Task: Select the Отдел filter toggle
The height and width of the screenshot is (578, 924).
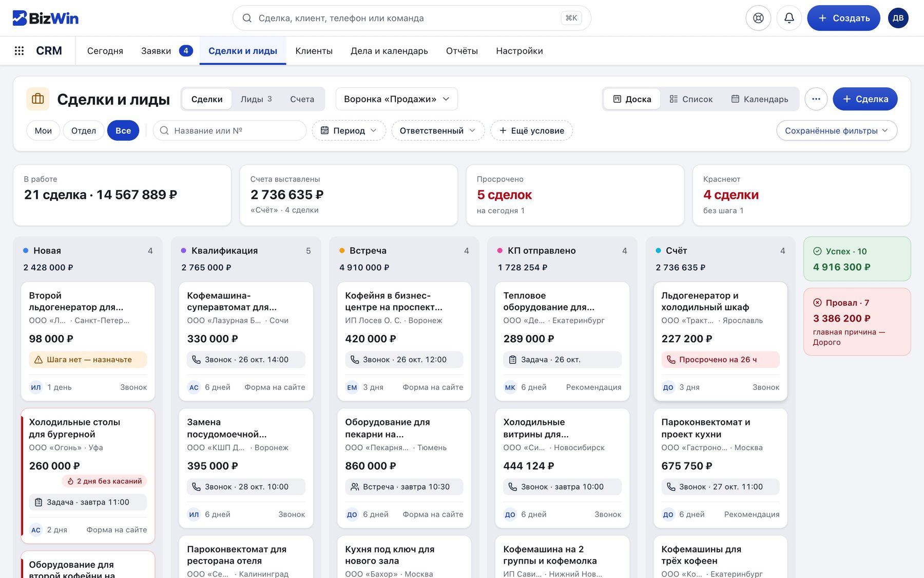Action: coord(84,130)
